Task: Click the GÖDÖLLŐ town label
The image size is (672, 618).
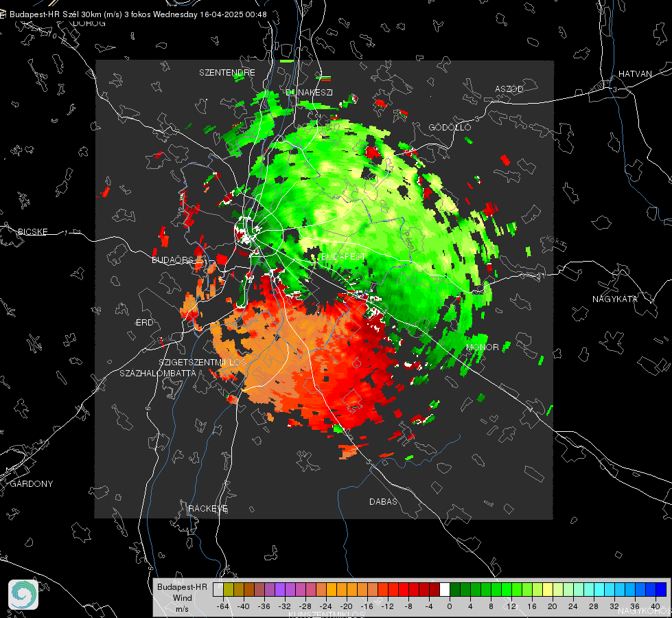Action: [x=450, y=127]
